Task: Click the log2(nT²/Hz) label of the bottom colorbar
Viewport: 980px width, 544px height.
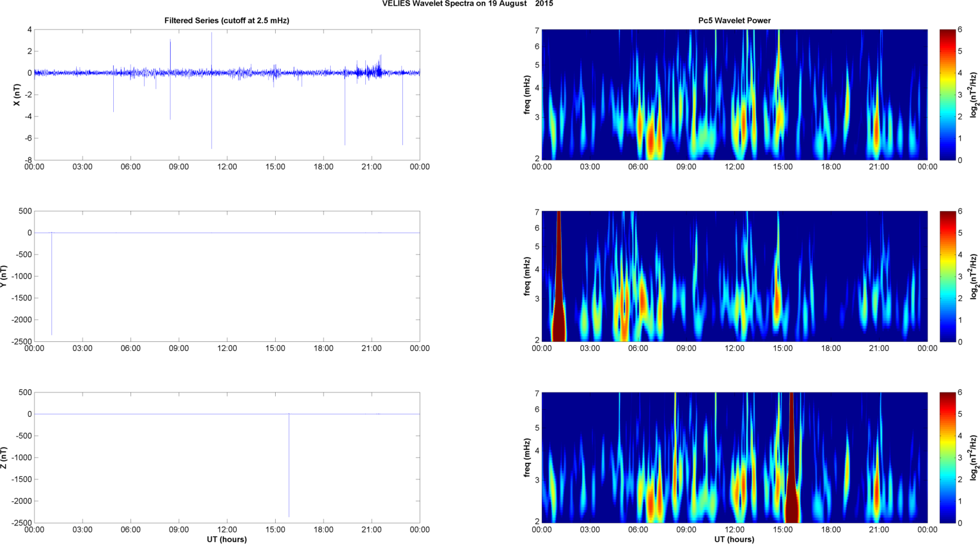Action: click(x=974, y=458)
